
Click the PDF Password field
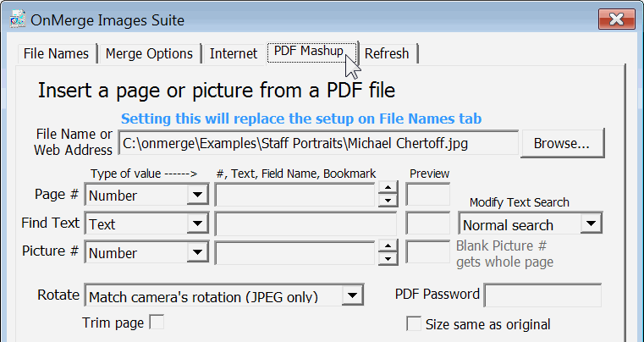click(542, 295)
